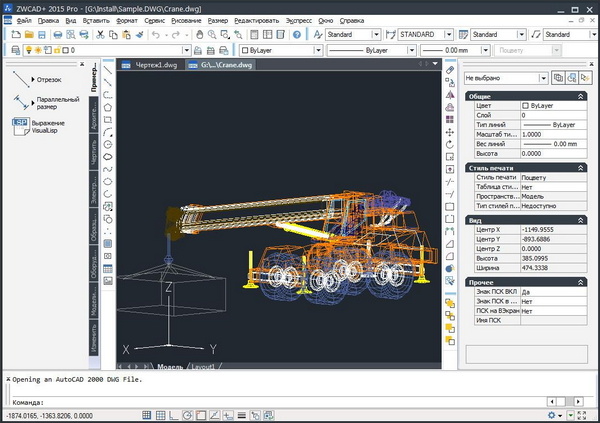The width and height of the screenshot is (600, 423).
Task: Collapse the Вид section in properties
Action: 581,220
